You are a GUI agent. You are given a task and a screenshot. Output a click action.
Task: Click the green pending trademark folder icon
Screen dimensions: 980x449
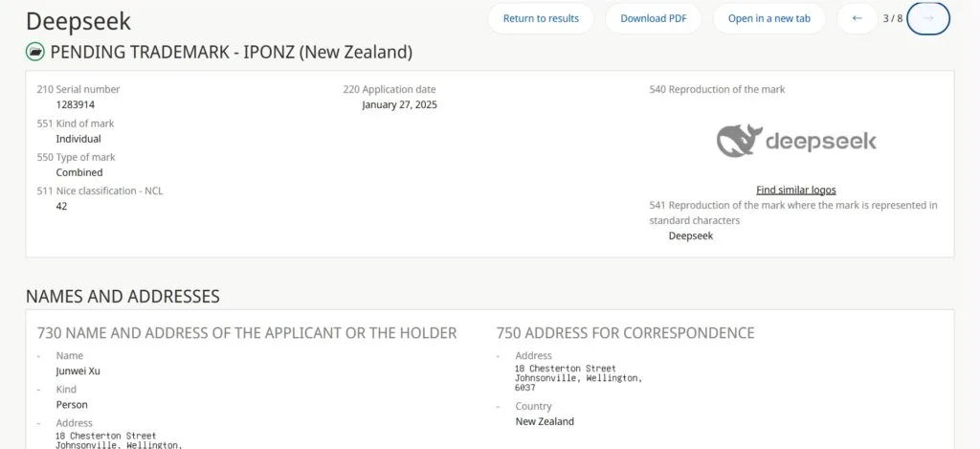coord(35,52)
